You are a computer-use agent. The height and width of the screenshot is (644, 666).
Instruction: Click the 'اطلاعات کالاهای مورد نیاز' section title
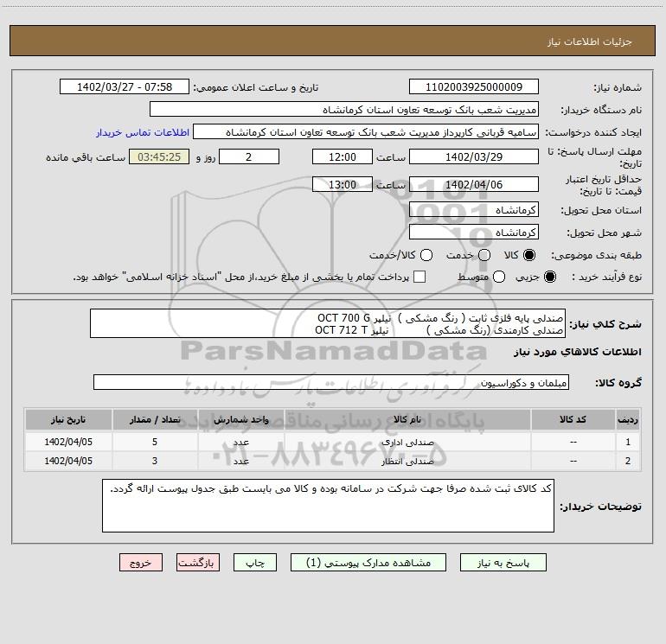pos(577,352)
